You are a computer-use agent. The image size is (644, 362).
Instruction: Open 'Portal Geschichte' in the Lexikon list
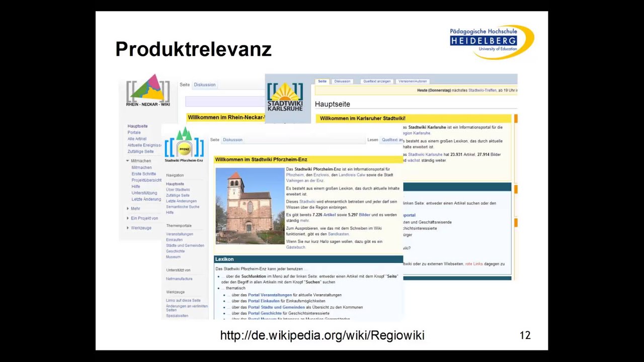tap(265, 313)
